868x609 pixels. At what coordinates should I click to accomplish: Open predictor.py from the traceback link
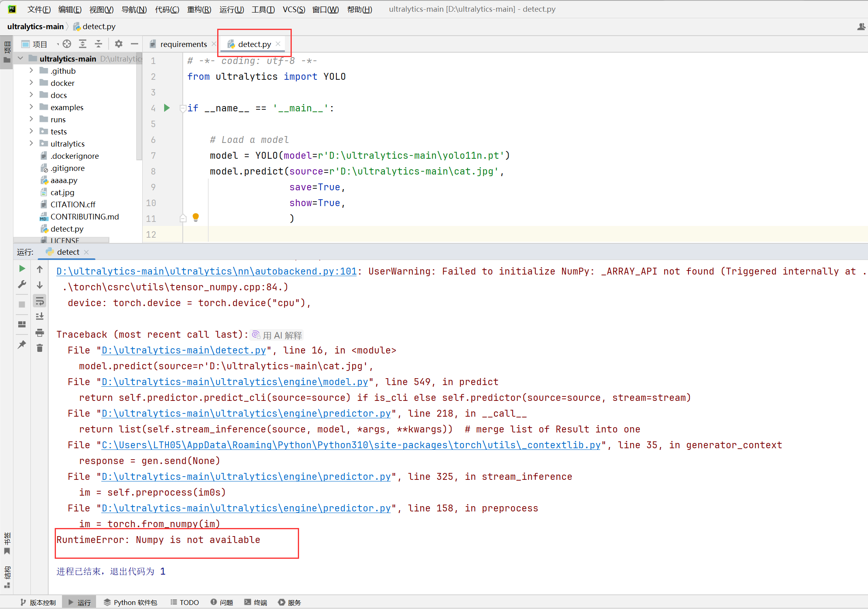pos(245,413)
